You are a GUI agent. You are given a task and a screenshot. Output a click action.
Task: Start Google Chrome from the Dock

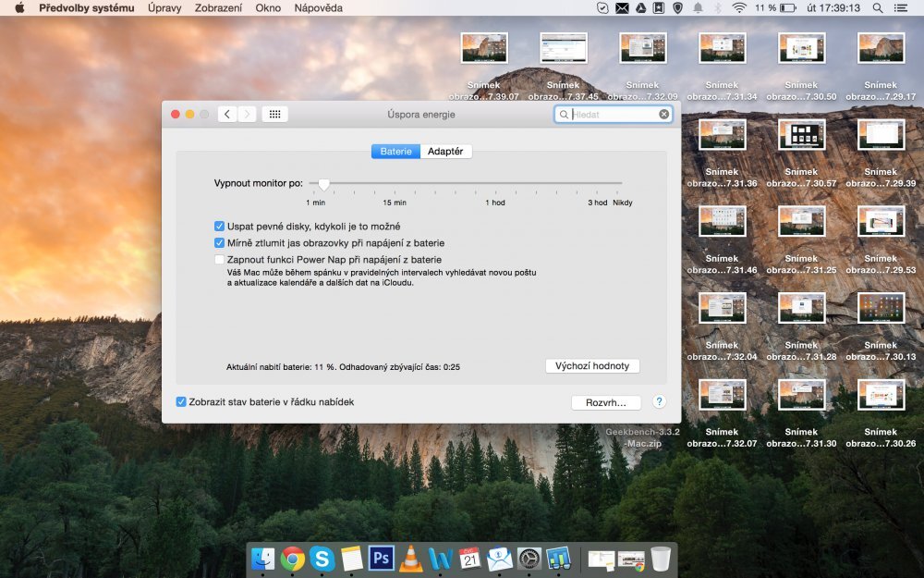(x=292, y=559)
